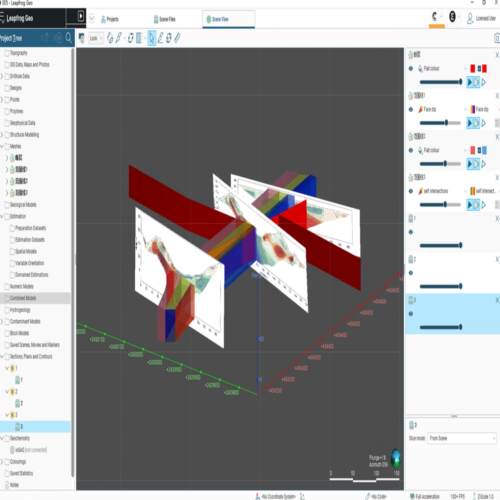Remove the highlighted section entry with its X
Screen dimensions: 500x500
click(x=497, y=300)
